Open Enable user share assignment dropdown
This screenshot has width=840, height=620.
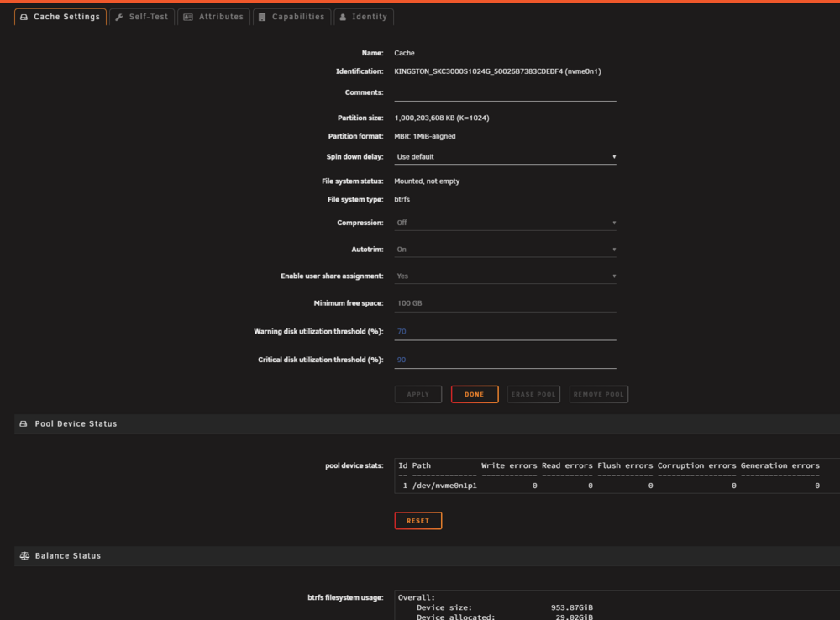tap(505, 276)
